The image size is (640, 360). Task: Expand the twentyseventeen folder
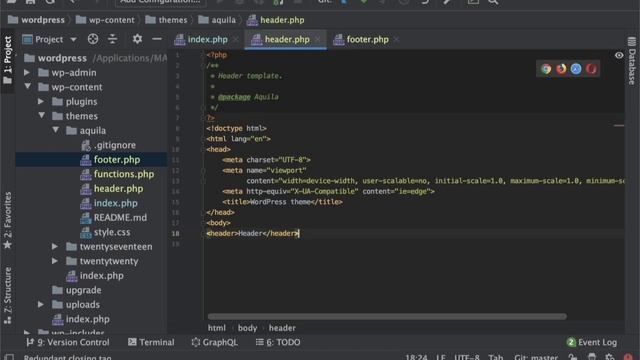(x=55, y=247)
